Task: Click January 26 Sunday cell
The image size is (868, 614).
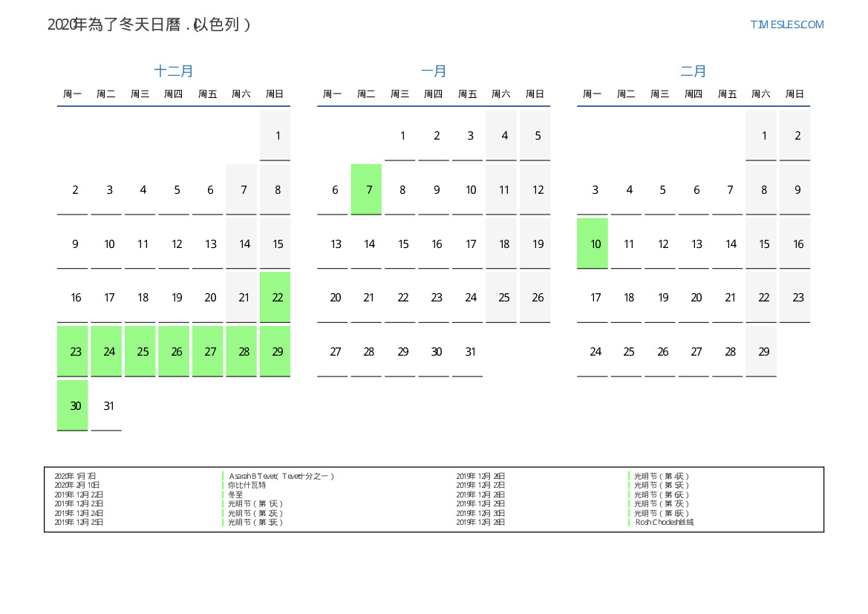Action: pos(535,297)
